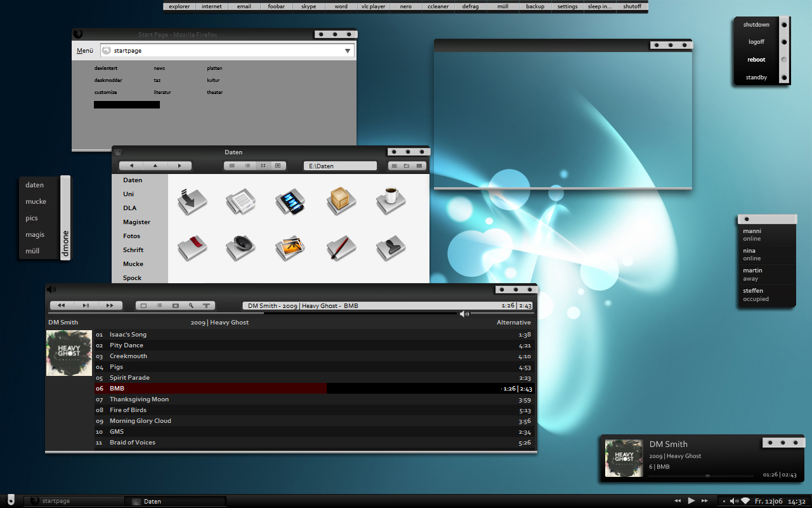Select the shutdown radio option
This screenshot has width=812, height=508.
pyautogui.click(x=784, y=25)
